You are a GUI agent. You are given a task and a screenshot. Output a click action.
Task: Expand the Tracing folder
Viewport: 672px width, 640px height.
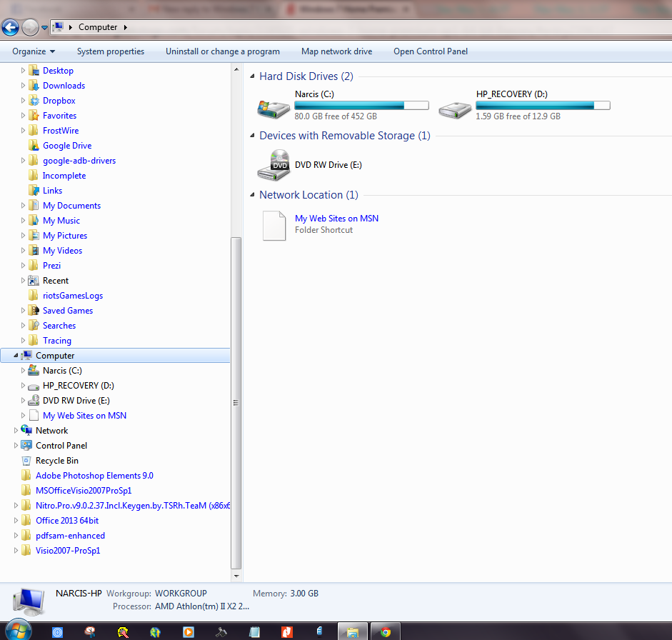click(23, 341)
